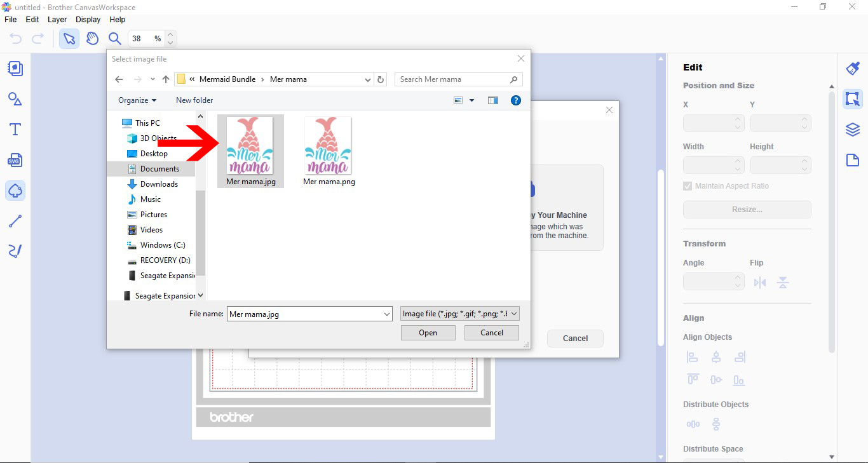Open the recent locations dropdown arrow
868x463 pixels.
coord(153,79)
